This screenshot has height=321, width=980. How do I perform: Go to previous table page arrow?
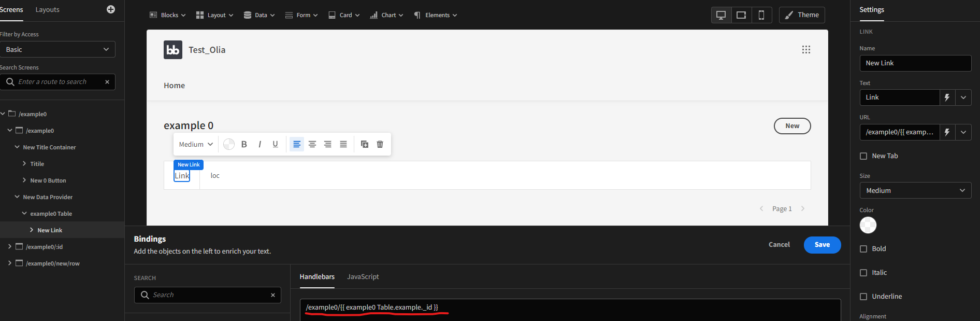click(x=761, y=208)
